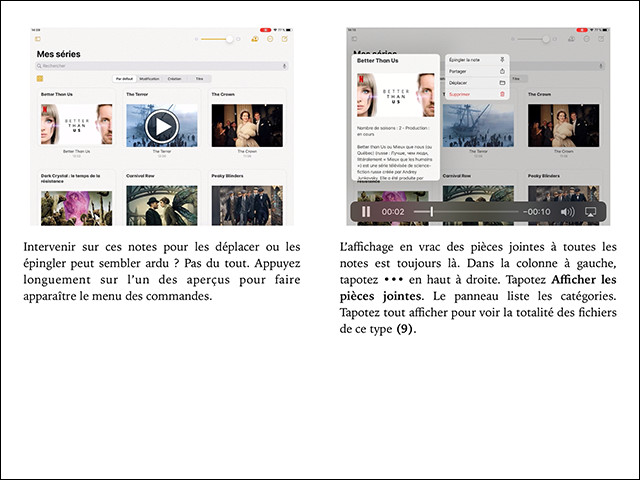This screenshot has height=480, width=640.
Task: Pause the video in the playback bar
Action: click(x=366, y=212)
